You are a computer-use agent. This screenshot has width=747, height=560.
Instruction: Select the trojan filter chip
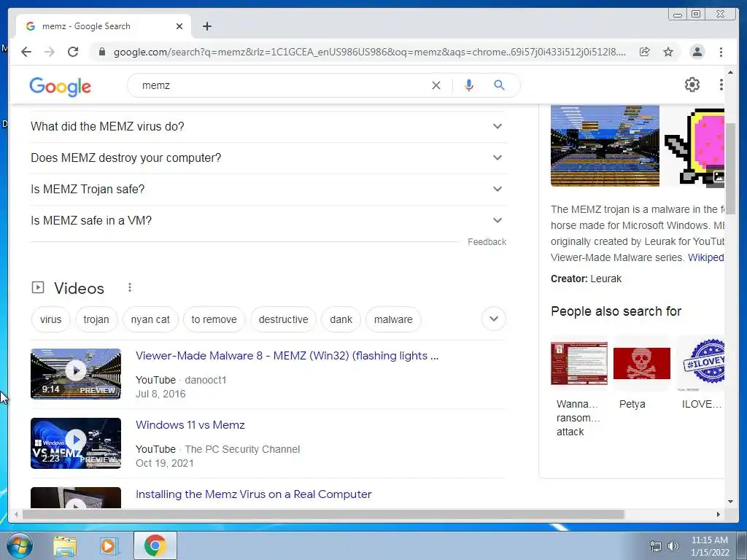[x=96, y=319]
